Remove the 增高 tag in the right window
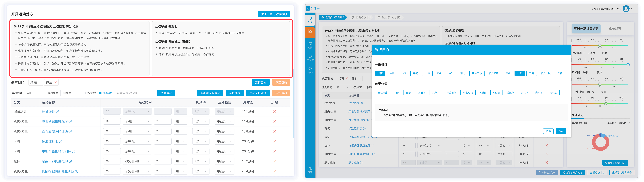Screen dimensions: 644x182 click(x=347, y=78)
